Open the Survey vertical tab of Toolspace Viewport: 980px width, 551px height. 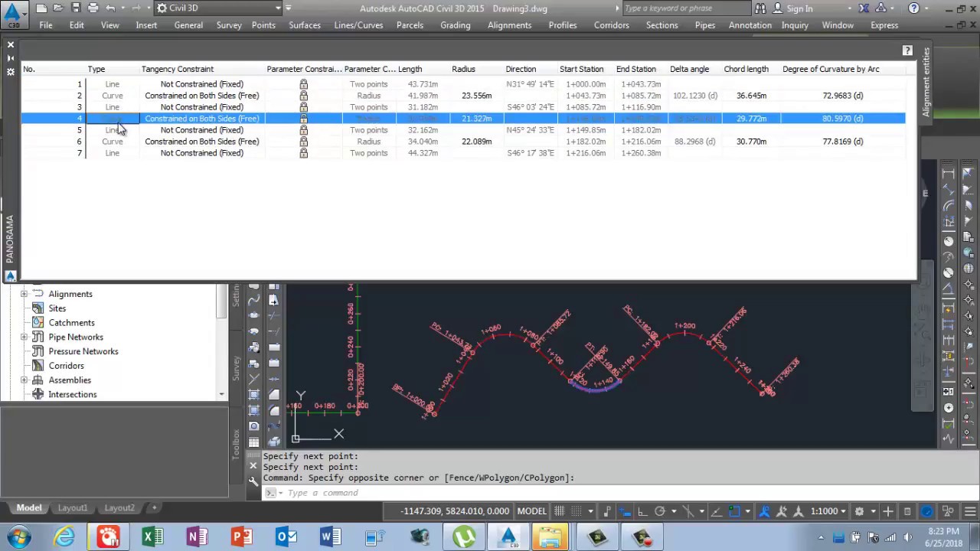point(236,369)
